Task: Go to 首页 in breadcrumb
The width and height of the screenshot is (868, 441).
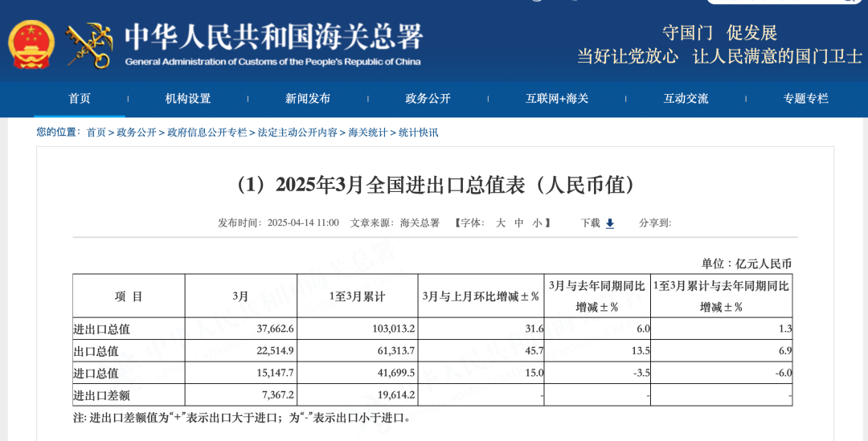Action: 96,133
